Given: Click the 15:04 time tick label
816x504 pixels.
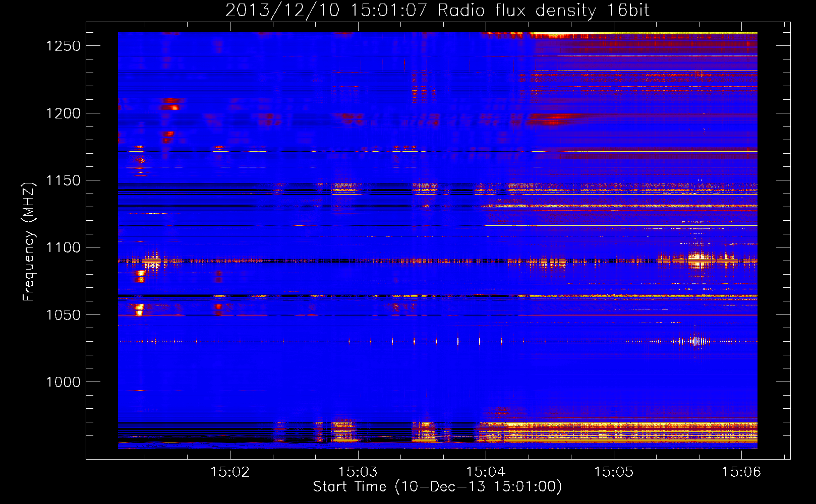Looking at the screenshot, I should click(486, 472).
